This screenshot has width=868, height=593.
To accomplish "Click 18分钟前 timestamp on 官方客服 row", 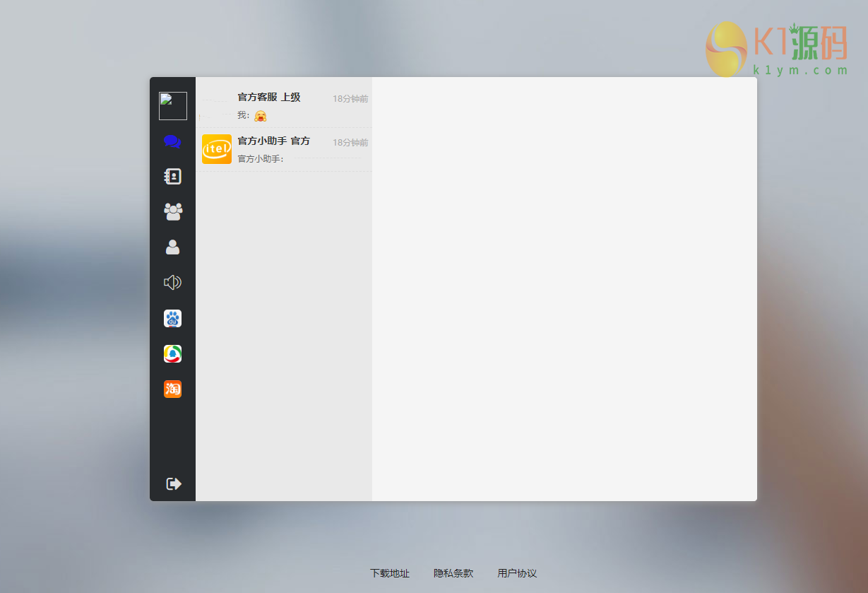I will point(350,99).
